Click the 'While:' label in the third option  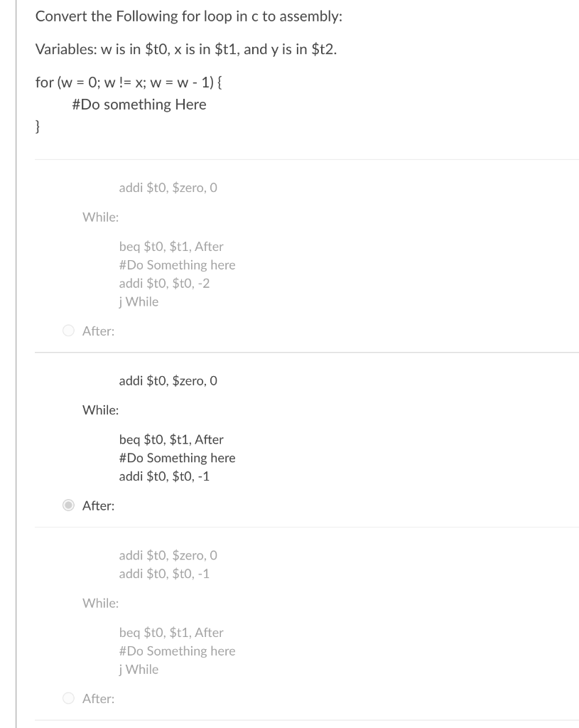[x=99, y=603]
